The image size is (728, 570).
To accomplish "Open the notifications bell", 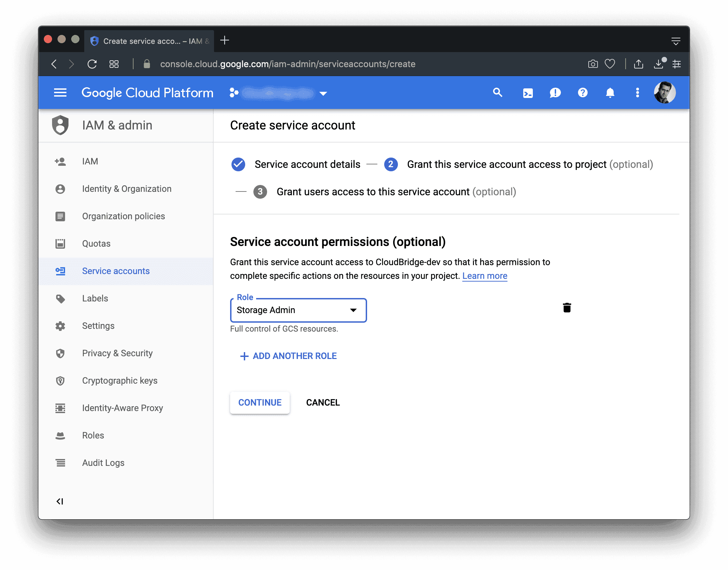I will (610, 93).
